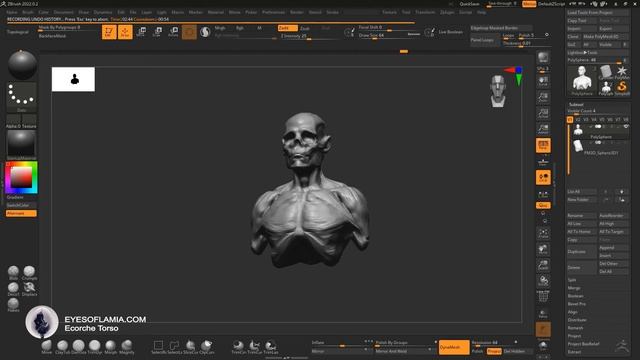Toggle visibility eye of PolySphere subtool
The width and height of the screenshot is (640, 360).
(626, 127)
